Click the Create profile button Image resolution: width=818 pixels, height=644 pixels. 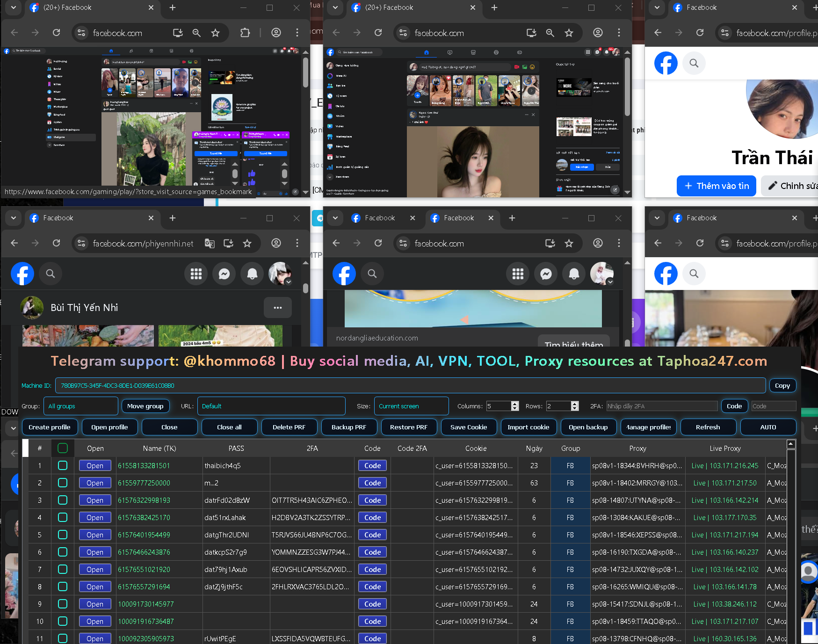50,427
